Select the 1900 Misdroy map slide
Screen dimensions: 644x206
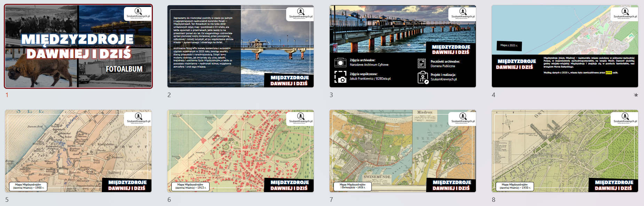point(78,151)
